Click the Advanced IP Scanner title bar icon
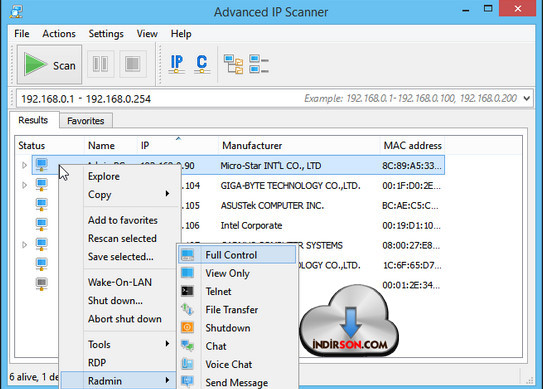 pos(16,11)
